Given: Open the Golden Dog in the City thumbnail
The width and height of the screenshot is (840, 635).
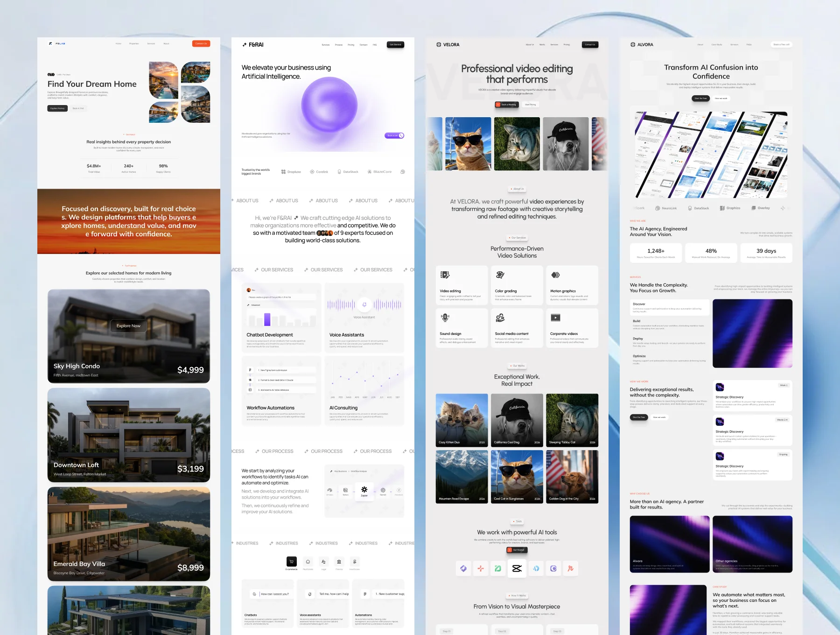Looking at the screenshot, I should [572, 477].
